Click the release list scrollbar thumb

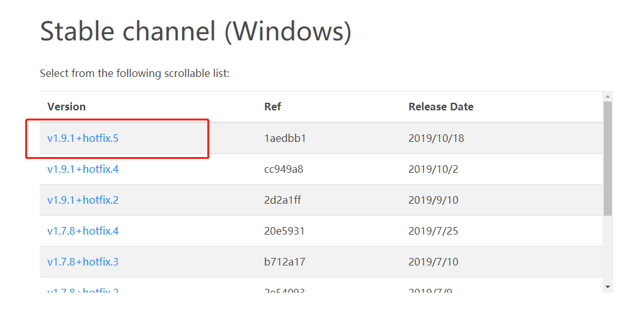607,158
